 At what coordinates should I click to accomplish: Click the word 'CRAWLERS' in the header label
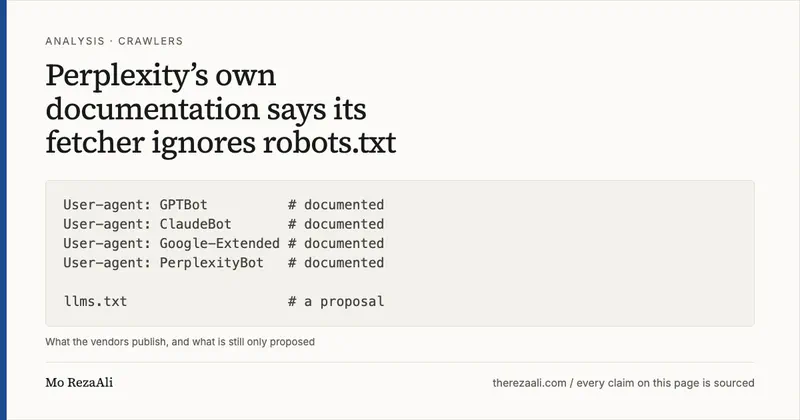[151, 41]
